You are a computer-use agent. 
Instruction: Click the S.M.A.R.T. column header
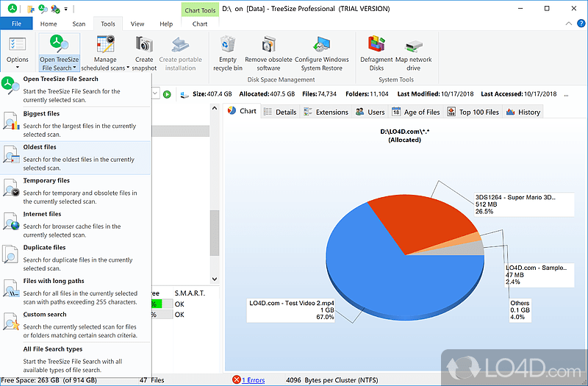point(190,293)
